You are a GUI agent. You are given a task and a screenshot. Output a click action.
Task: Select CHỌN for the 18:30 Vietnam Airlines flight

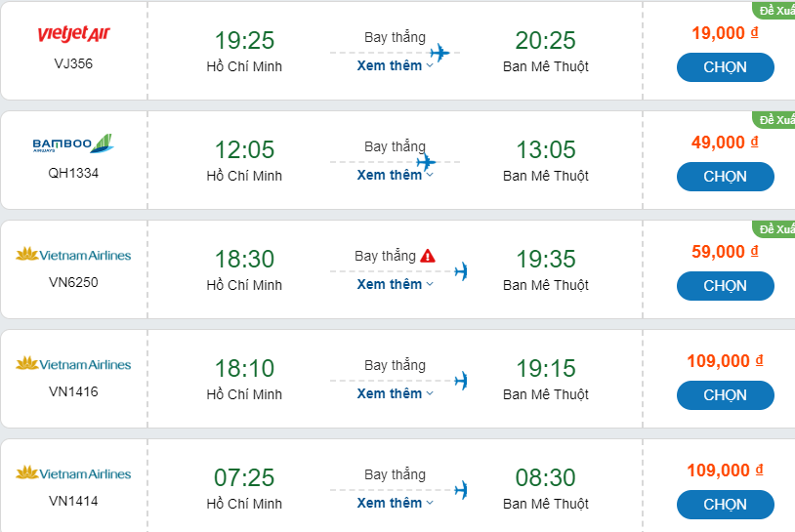click(x=725, y=286)
